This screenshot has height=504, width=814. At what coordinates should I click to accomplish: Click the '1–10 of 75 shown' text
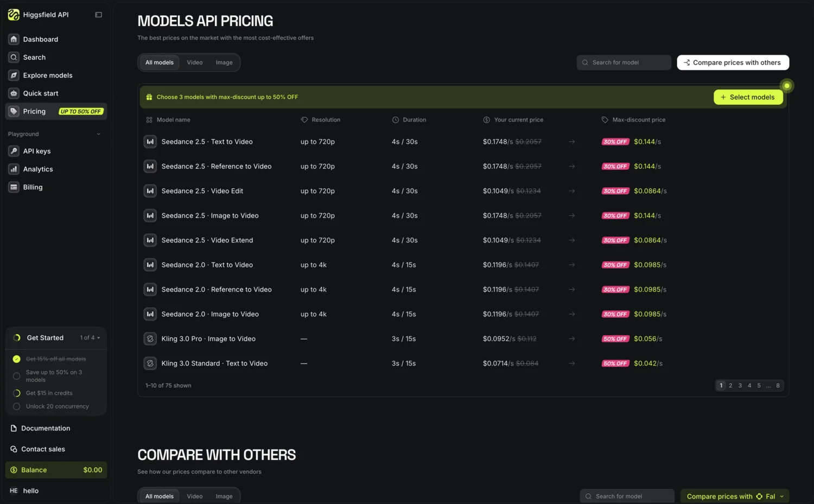coord(168,386)
